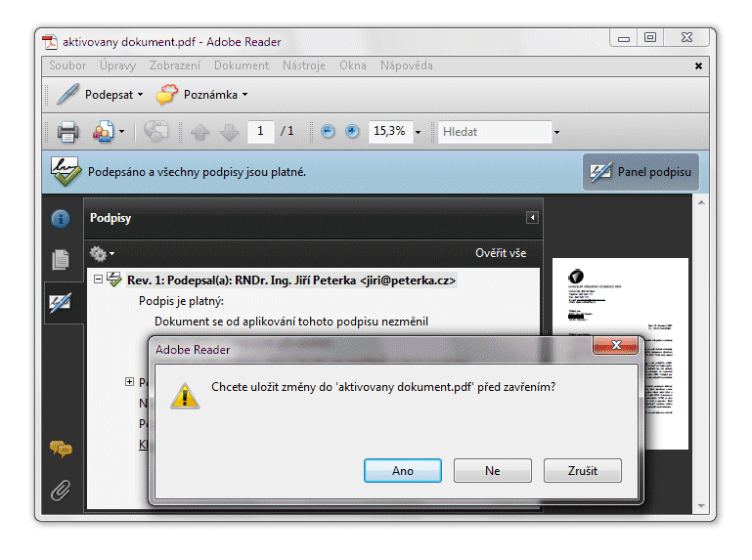The image size is (752, 560).
Task: Click the page number field
Action: point(260,131)
